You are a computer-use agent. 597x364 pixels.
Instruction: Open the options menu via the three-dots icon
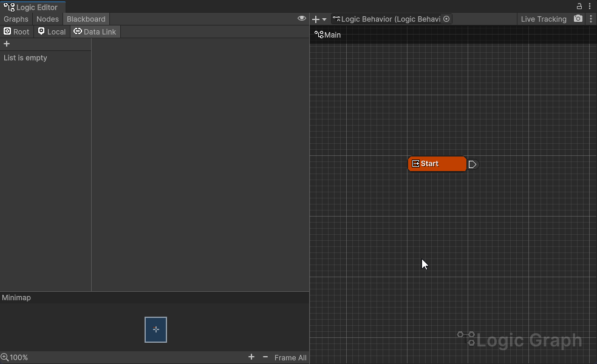click(591, 5)
